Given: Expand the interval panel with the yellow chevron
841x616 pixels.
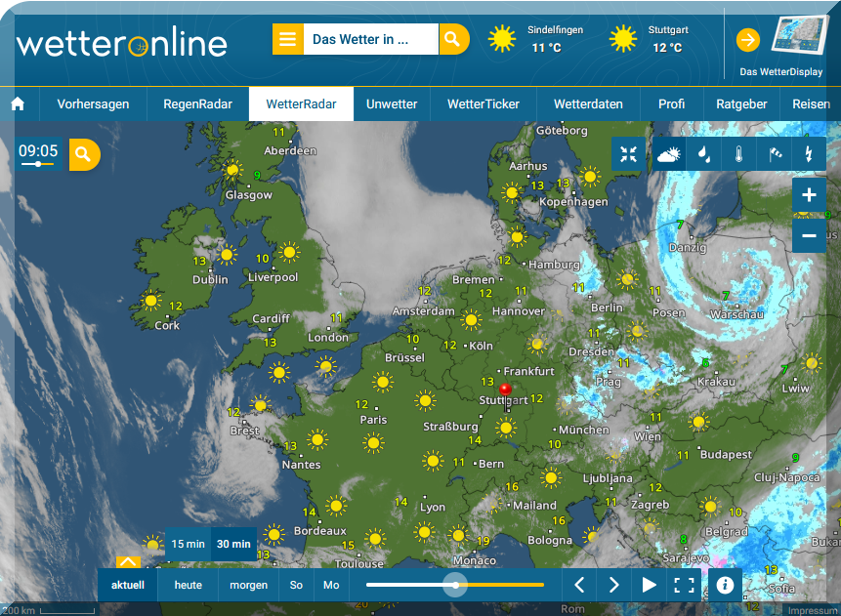Looking at the screenshot, I should coord(128,561).
